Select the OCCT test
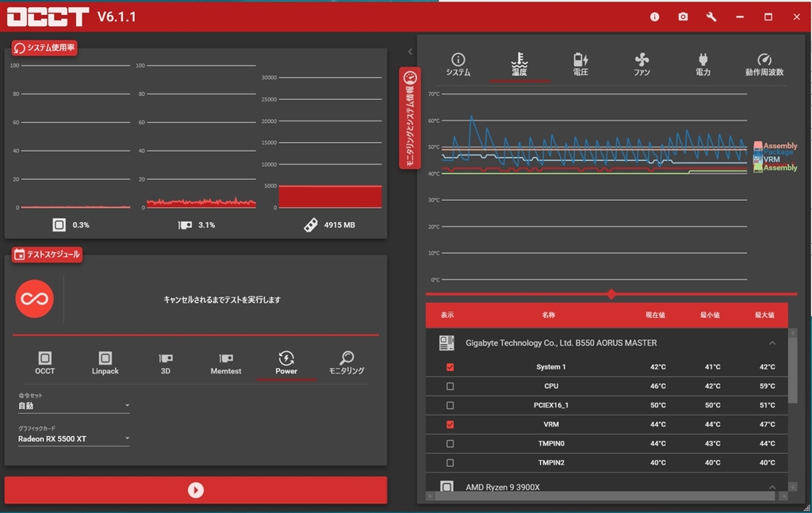 (x=44, y=363)
